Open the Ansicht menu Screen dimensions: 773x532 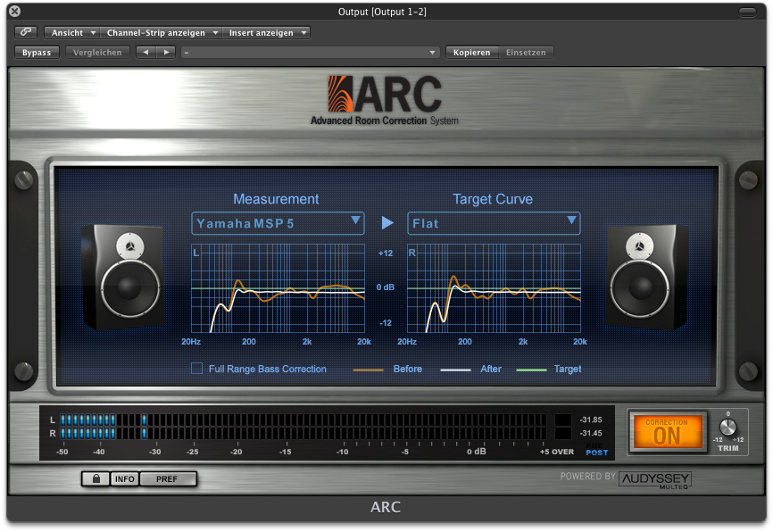click(72, 32)
